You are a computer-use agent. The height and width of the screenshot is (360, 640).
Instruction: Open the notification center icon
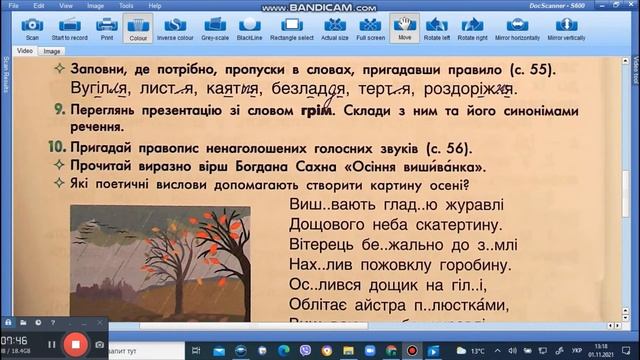tap(626, 351)
